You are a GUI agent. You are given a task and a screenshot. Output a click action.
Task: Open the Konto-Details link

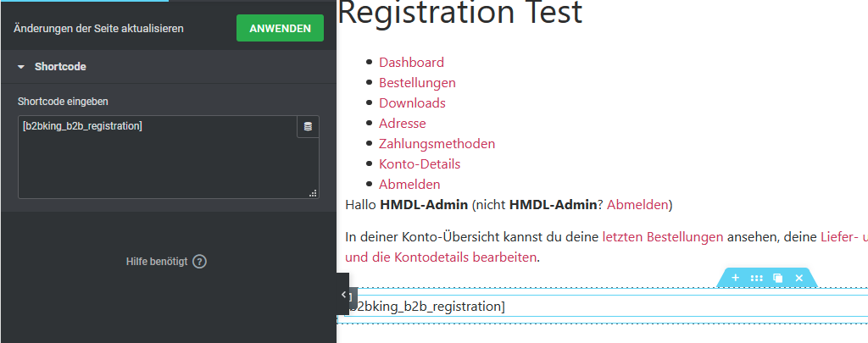(420, 163)
